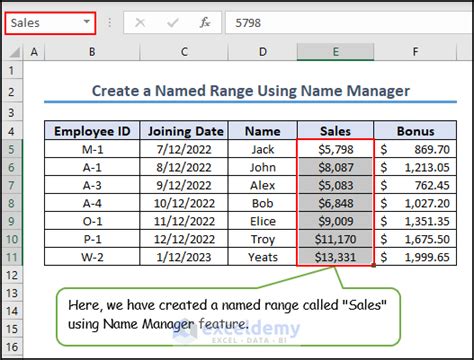Click the 'Bonus' header cell
Screen dimensions: 474x360
415,131
